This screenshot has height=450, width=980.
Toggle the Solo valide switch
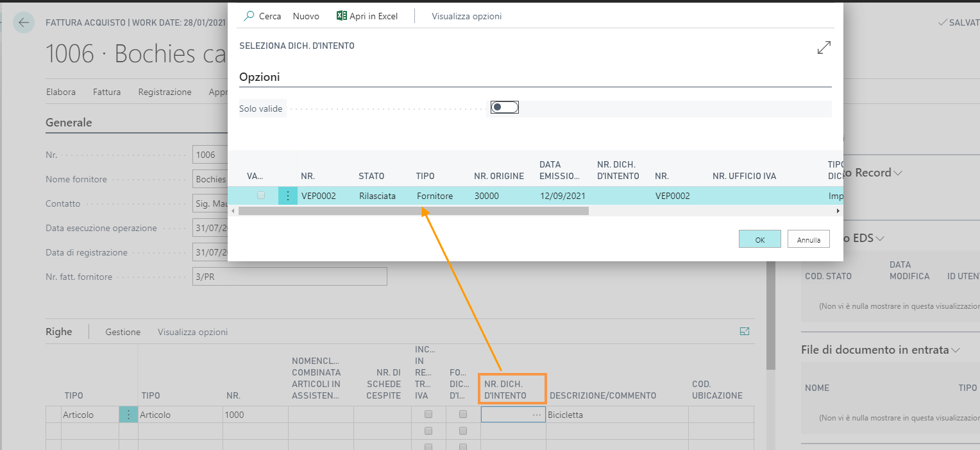click(x=504, y=107)
